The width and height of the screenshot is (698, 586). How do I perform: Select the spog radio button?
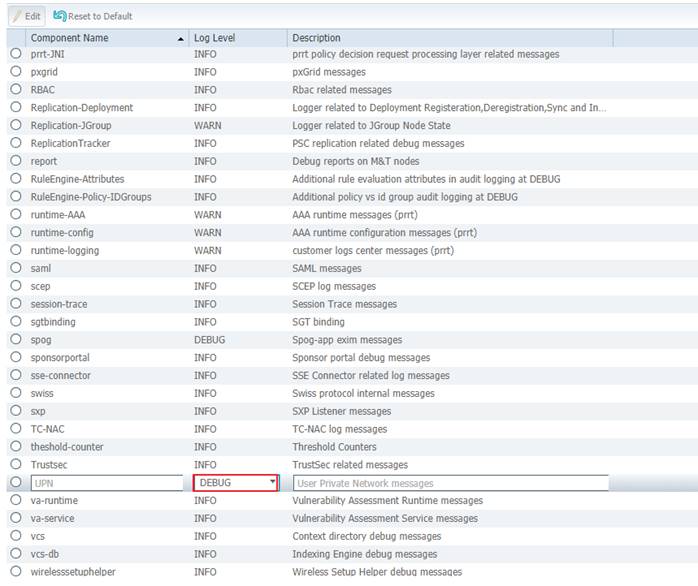point(16,339)
